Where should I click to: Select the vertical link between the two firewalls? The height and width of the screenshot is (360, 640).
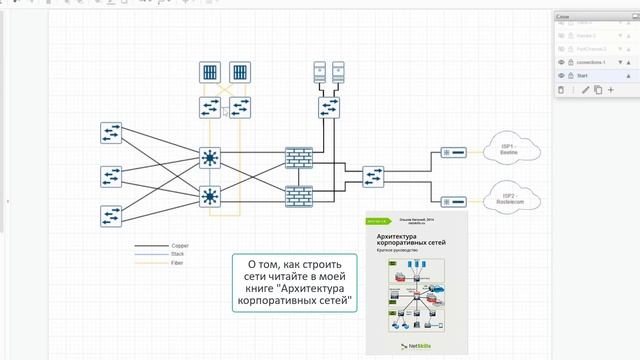299,177
